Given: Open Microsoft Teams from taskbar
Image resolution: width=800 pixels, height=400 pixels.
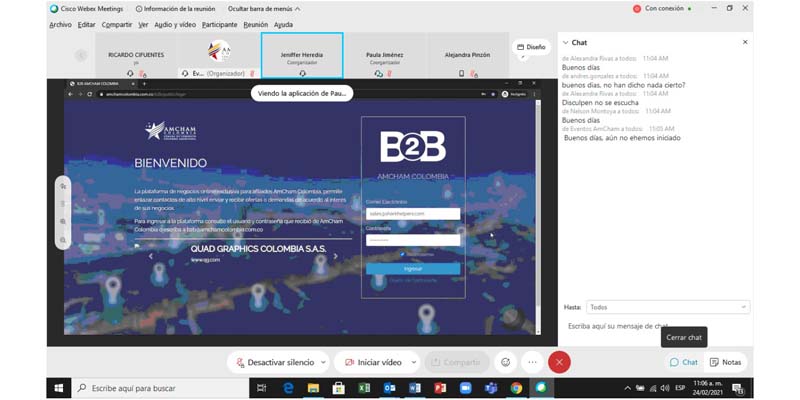Looking at the screenshot, I should tap(491, 388).
